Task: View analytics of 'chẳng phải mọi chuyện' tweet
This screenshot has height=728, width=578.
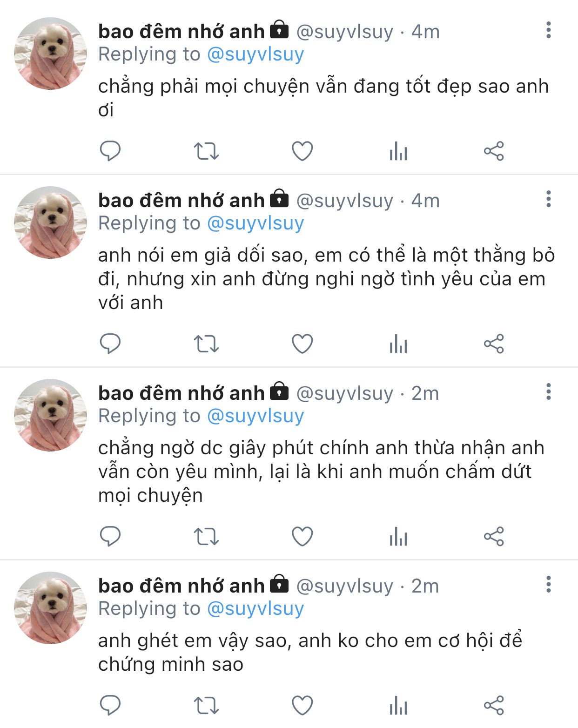Action: [x=398, y=151]
